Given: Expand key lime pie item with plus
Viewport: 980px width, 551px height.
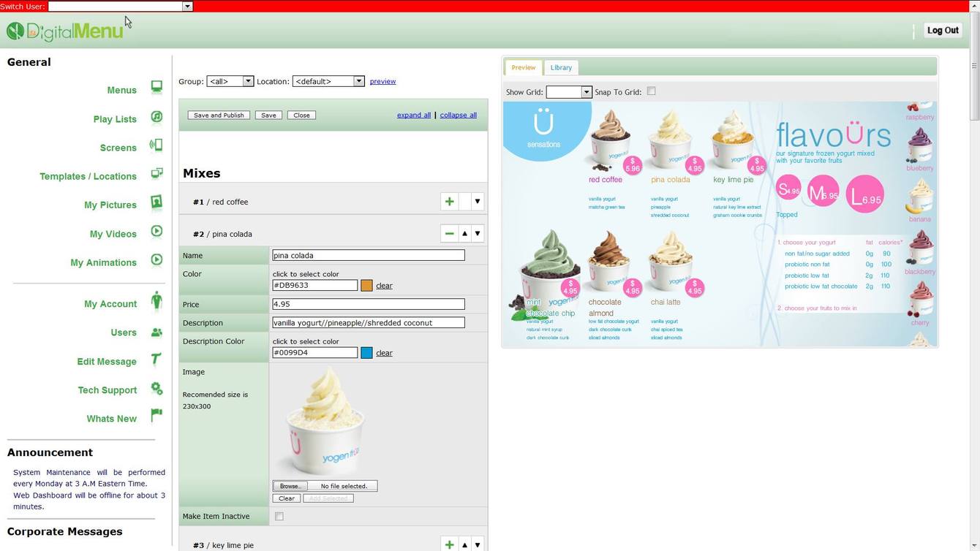Looking at the screenshot, I should pos(450,545).
